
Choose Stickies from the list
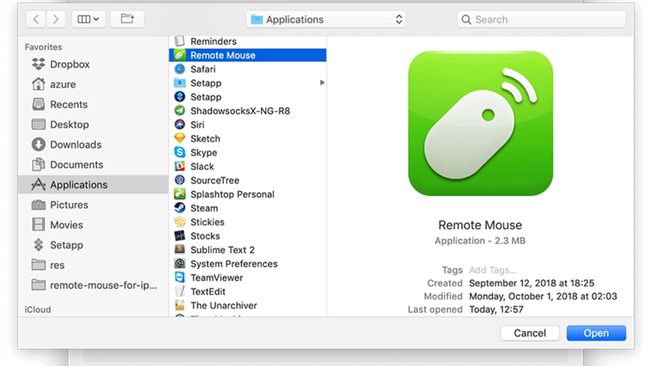[247, 222]
